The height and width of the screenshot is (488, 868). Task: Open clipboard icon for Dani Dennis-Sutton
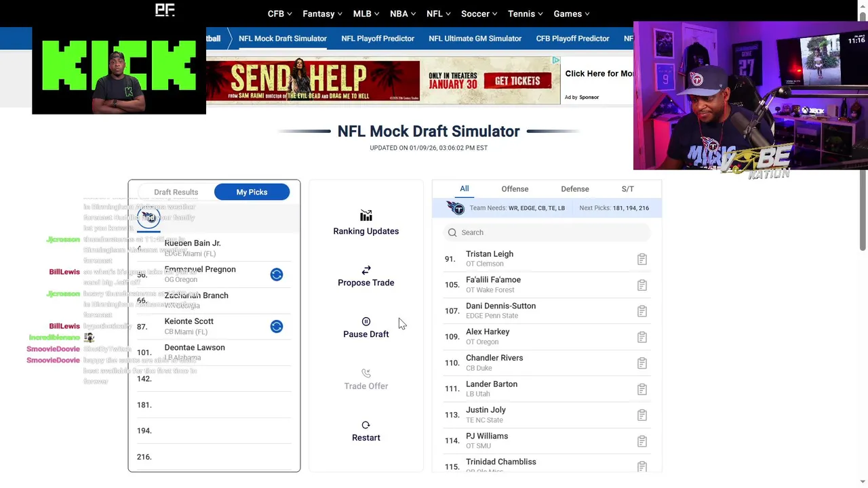tap(642, 311)
